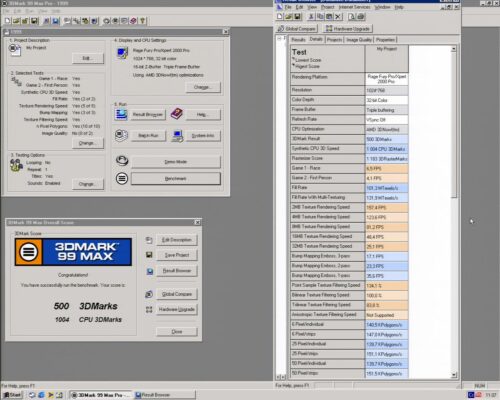
Task: Click Change button in Display and CPU Settings
Action: (203, 87)
